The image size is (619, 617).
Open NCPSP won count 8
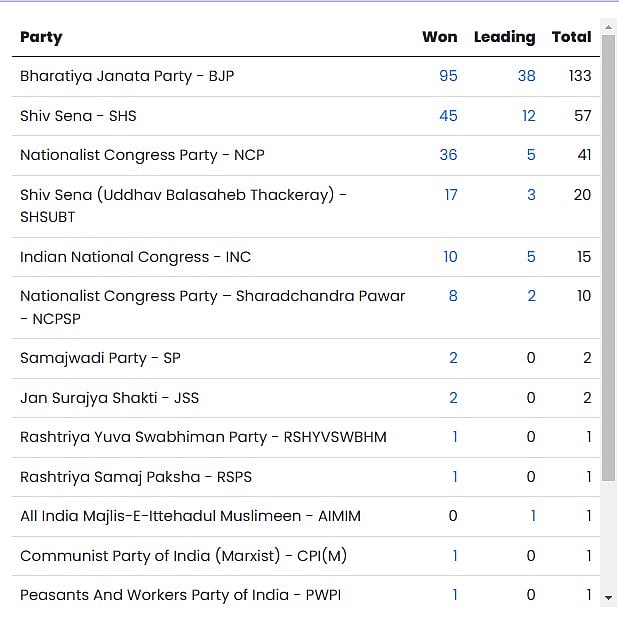click(x=453, y=296)
